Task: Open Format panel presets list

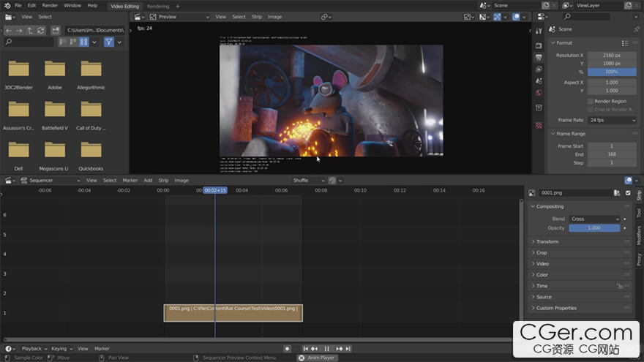Action: 625,43
